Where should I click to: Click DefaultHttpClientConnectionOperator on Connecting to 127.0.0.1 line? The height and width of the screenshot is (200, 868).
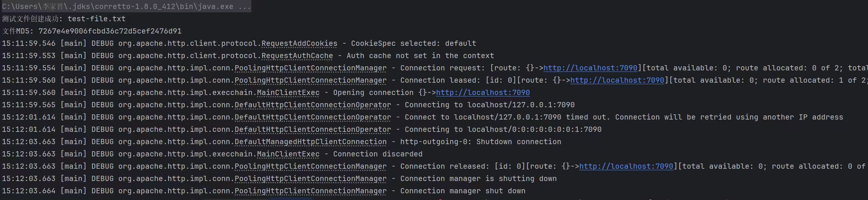point(313,105)
